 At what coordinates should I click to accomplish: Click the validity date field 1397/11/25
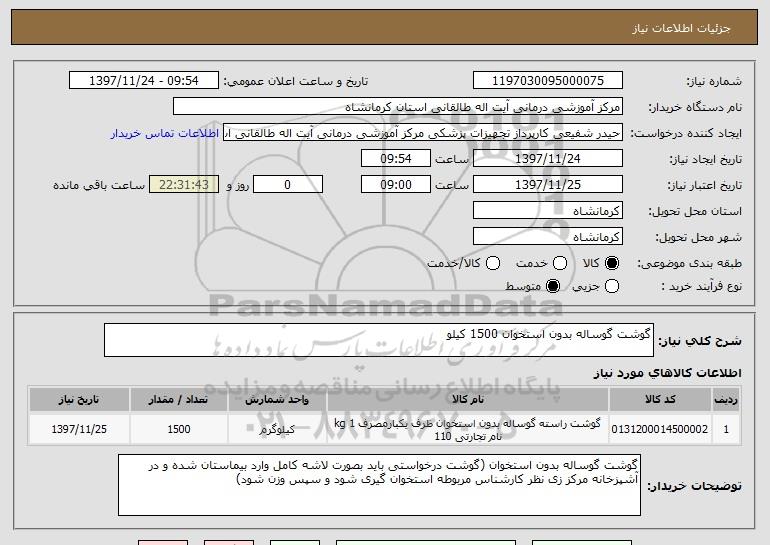point(548,185)
